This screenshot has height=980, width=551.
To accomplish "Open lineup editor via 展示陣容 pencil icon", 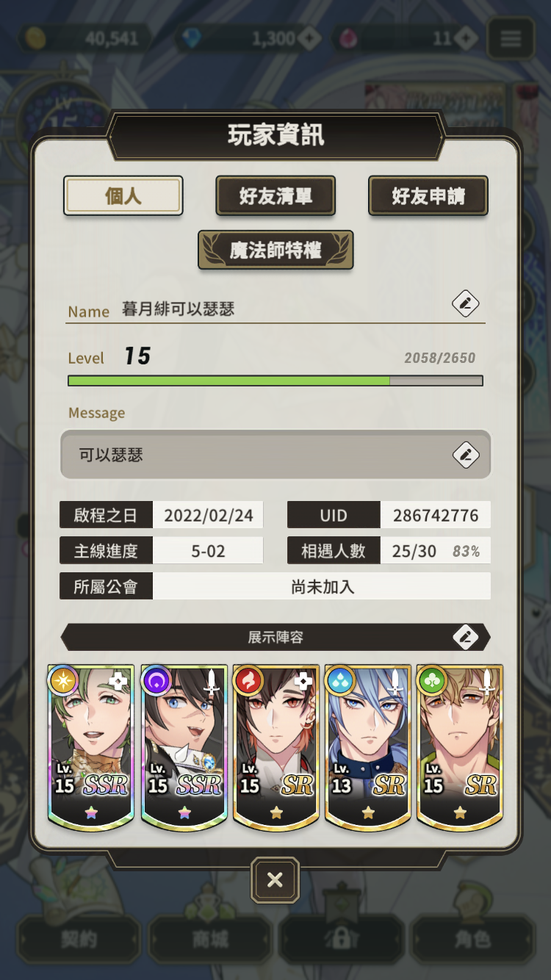I will pos(466,637).
